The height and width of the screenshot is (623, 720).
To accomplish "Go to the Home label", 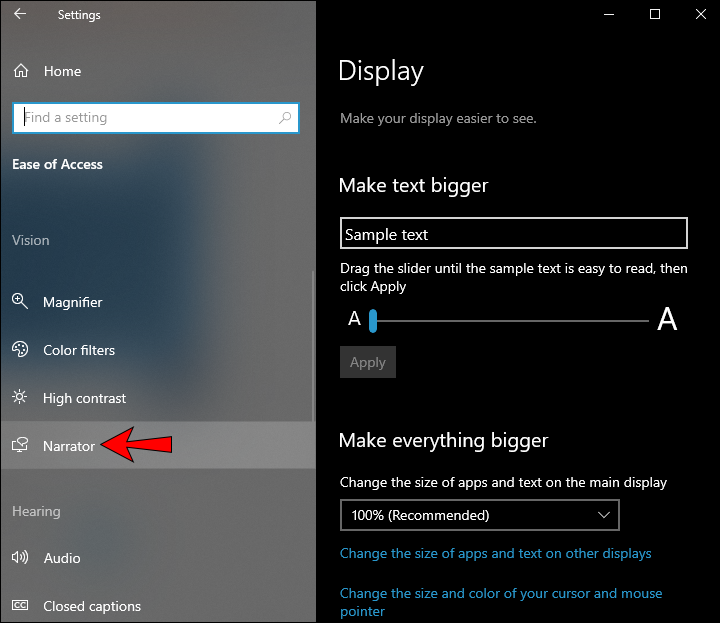I will pyautogui.click(x=62, y=71).
